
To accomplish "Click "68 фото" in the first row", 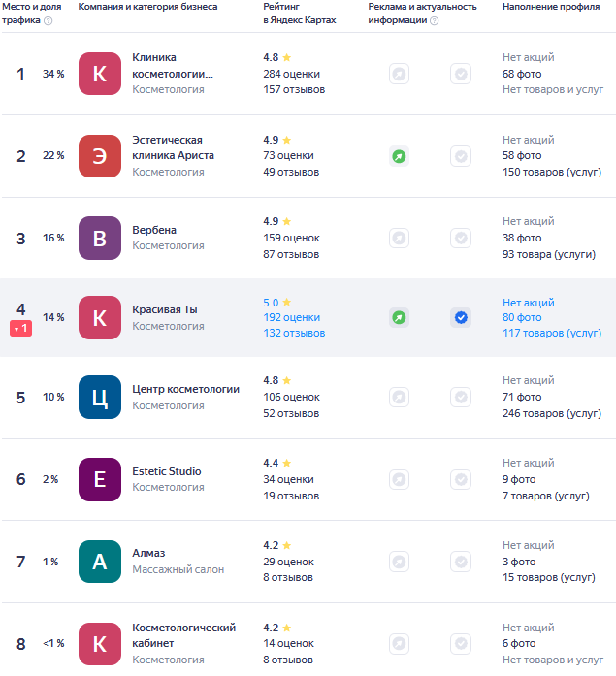I will pos(522,74).
